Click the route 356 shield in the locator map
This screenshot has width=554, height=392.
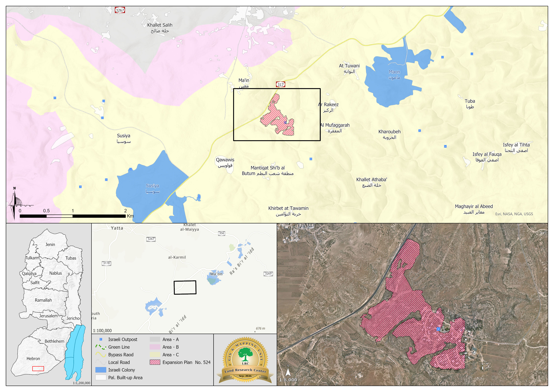(221, 233)
